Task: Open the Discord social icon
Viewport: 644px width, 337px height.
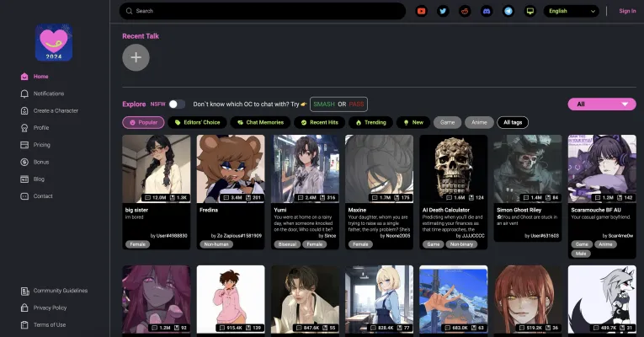Action: (x=487, y=11)
